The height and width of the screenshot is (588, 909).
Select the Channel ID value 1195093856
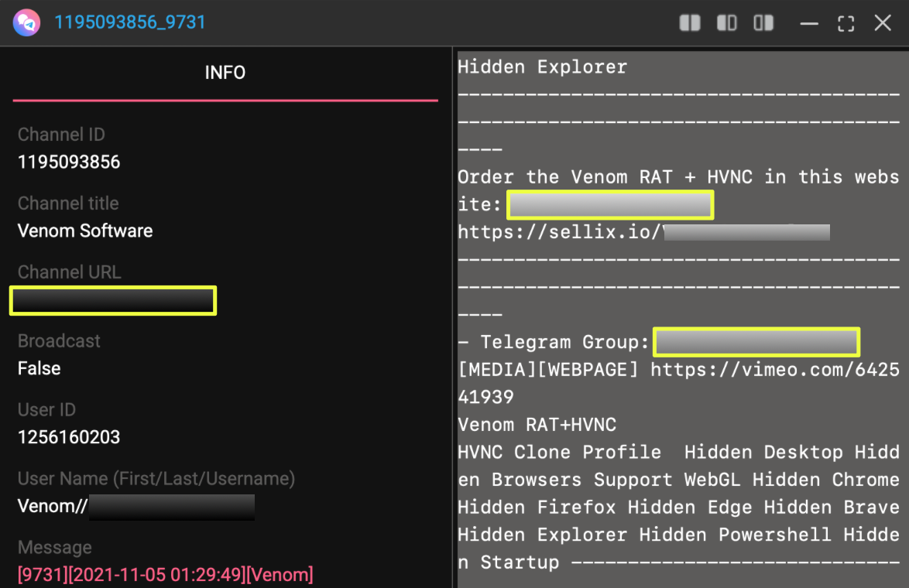point(69,162)
